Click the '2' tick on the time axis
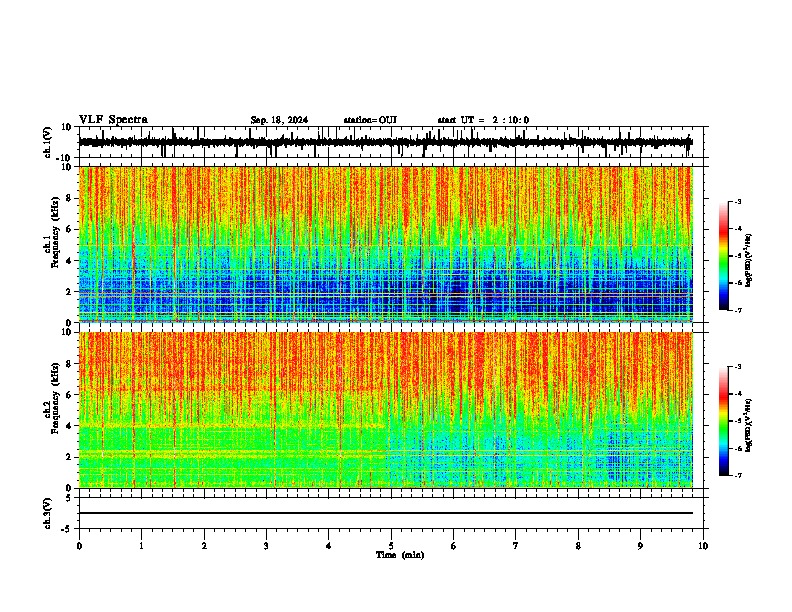 pyautogui.click(x=204, y=546)
